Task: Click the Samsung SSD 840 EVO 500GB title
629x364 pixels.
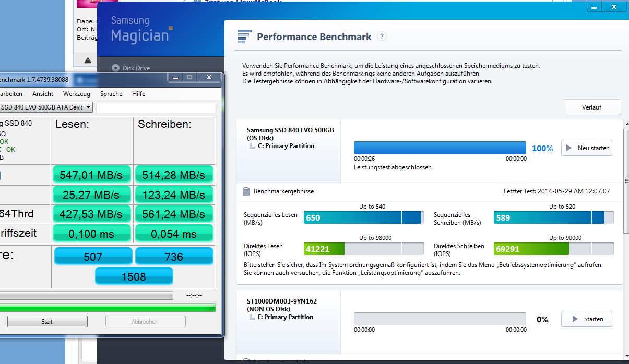Action: tap(290, 130)
